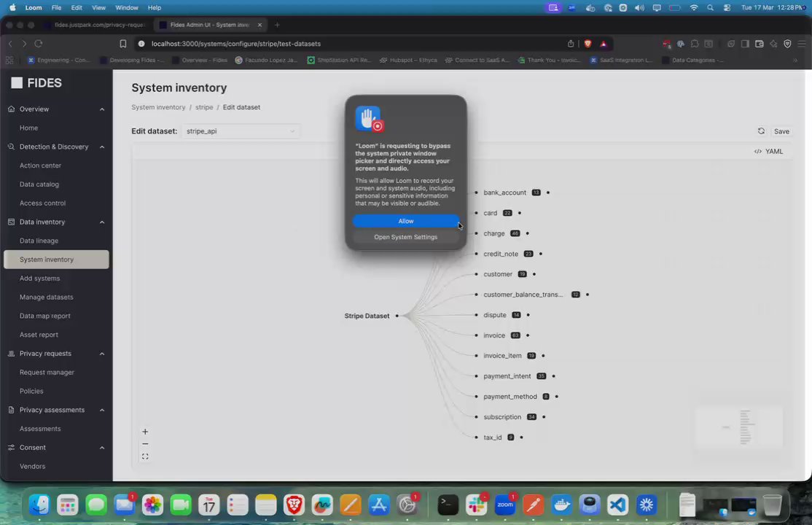This screenshot has width=812, height=525.
Task: Click the System inventory breadcrumb
Action: click(x=158, y=107)
